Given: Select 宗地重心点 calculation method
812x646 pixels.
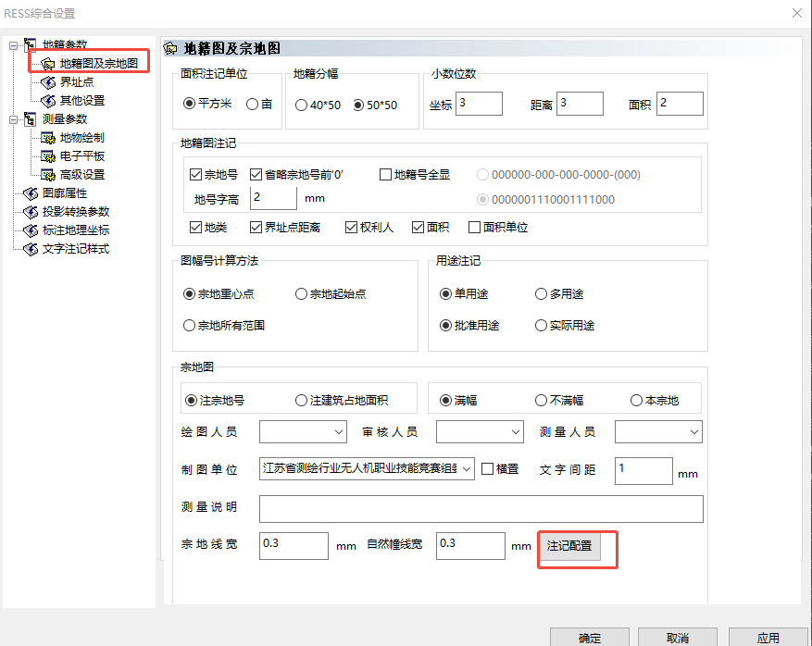Looking at the screenshot, I should tap(189, 294).
